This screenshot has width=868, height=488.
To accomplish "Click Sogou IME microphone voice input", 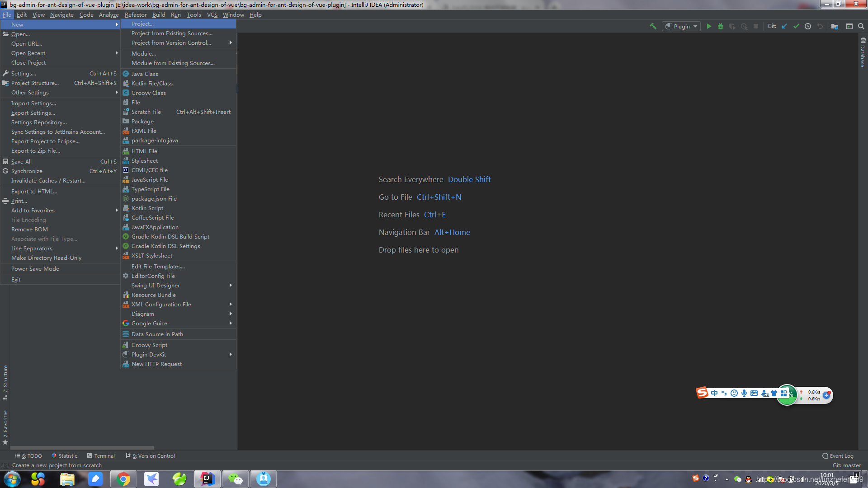I will [x=744, y=394].
